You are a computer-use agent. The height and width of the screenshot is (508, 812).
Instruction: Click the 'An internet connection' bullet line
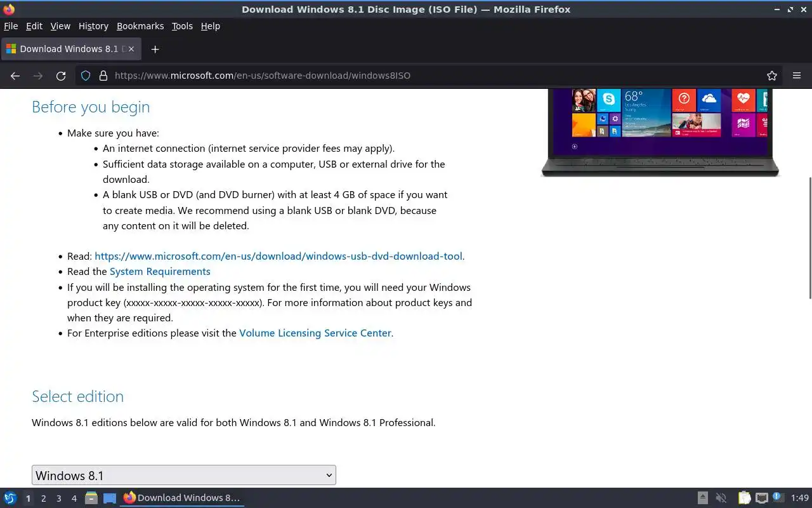point(249,149)
